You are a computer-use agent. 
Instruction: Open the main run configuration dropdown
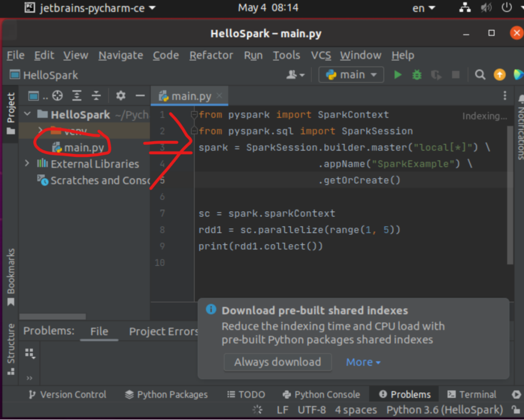351,74
